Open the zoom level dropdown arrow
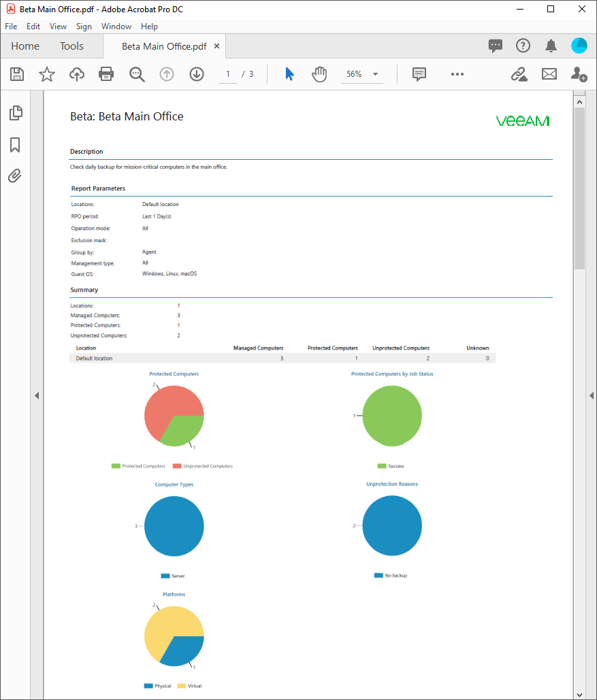The image size is (597, 700). pos(375,74)
